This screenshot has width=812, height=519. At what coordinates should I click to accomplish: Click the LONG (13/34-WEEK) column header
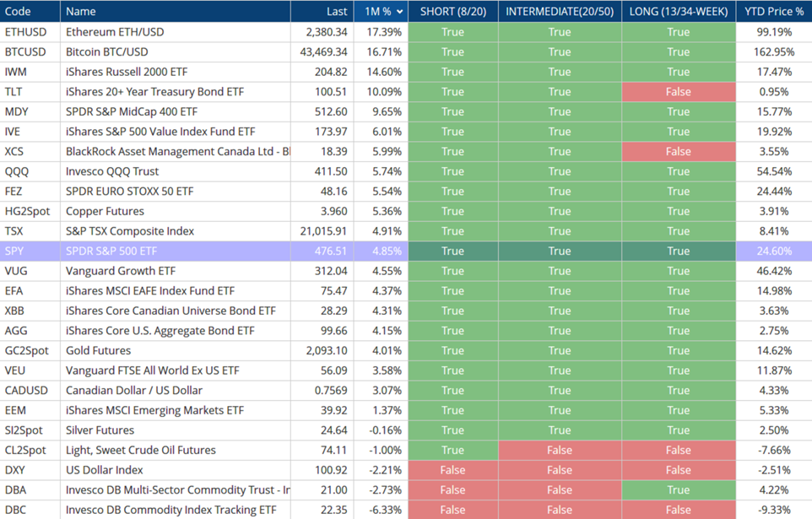pyautogui.click(x=679, y=12)
